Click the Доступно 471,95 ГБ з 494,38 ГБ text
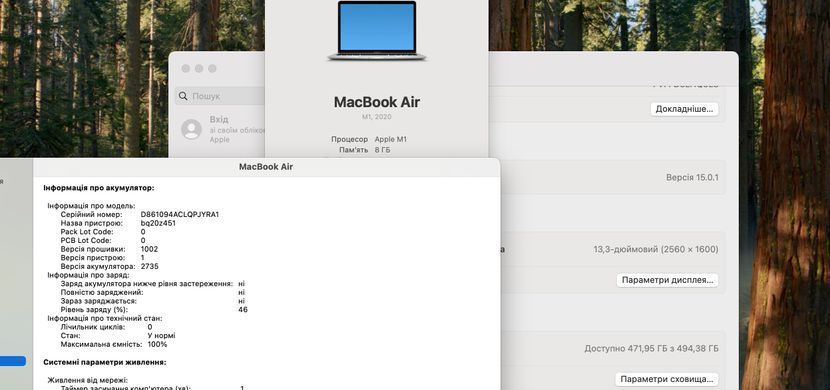Image resolution: width=830 pixels, height=390 pixels. 651,349
